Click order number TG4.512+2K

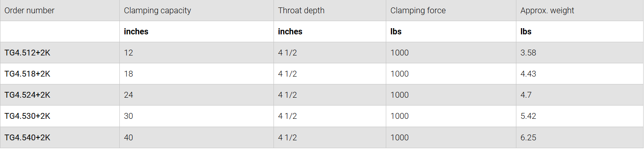tap(27, 53)
